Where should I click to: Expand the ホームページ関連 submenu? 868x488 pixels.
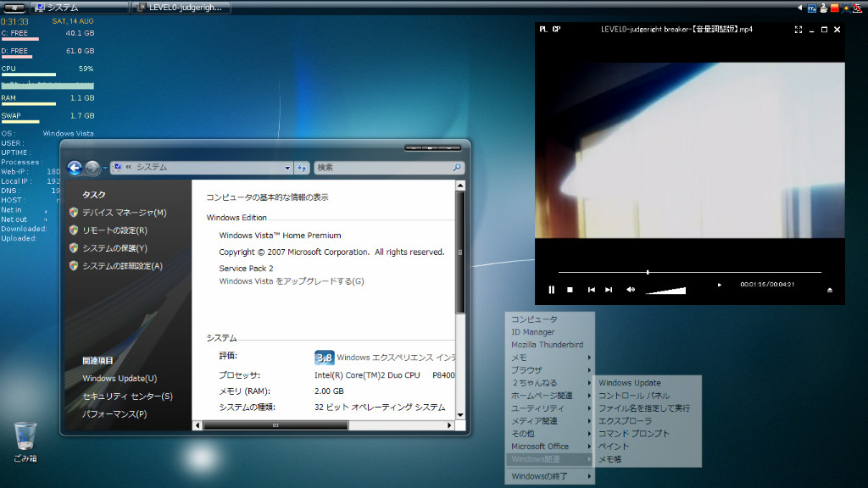pos(550,396)
